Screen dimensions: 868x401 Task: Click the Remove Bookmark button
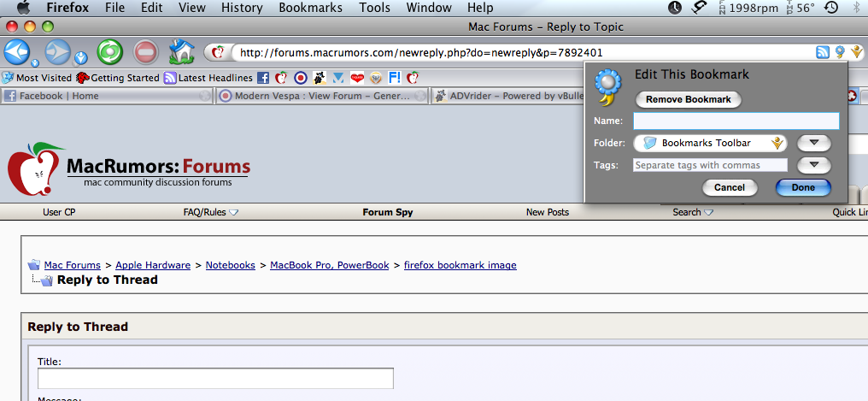pos(688,100)
